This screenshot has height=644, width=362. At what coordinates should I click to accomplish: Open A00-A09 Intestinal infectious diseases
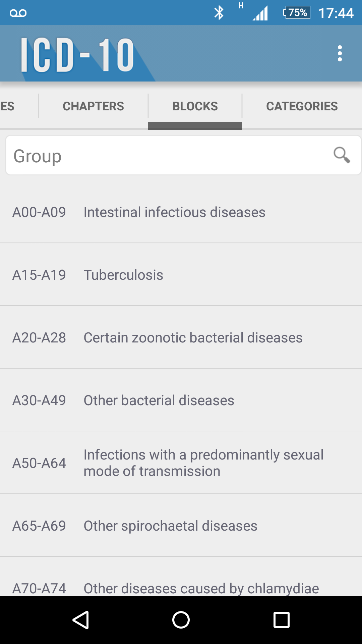[x=181, y=212]
